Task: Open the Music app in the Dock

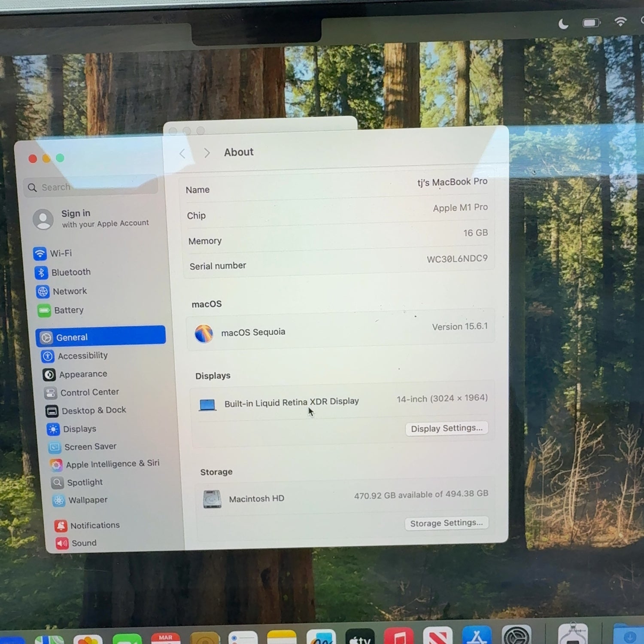Action: (x=399, y=636)
